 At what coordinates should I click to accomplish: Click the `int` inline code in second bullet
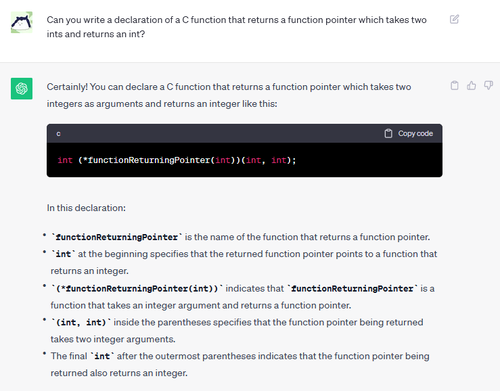63,254
